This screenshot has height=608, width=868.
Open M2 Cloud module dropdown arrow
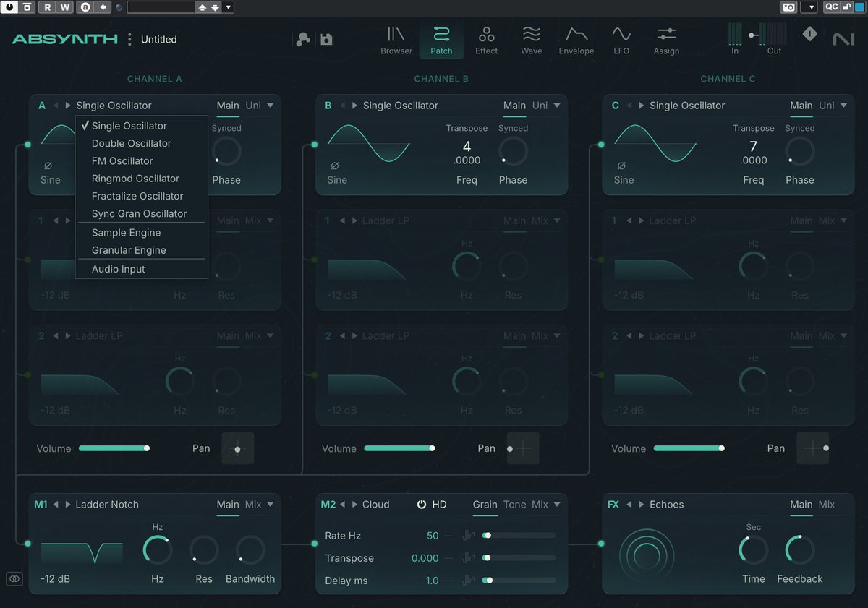point(557,505)
